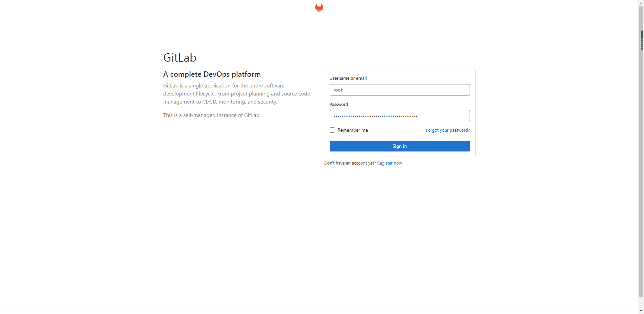Viewport: 644px width, 314px height.
Task: Focus the Password input field
Action: (399, 116)
